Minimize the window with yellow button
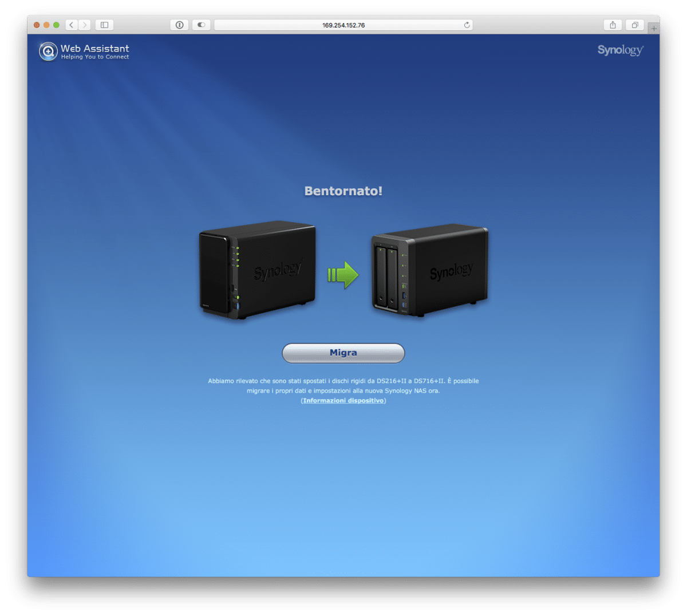687x616 pixels. pos(46,25)
